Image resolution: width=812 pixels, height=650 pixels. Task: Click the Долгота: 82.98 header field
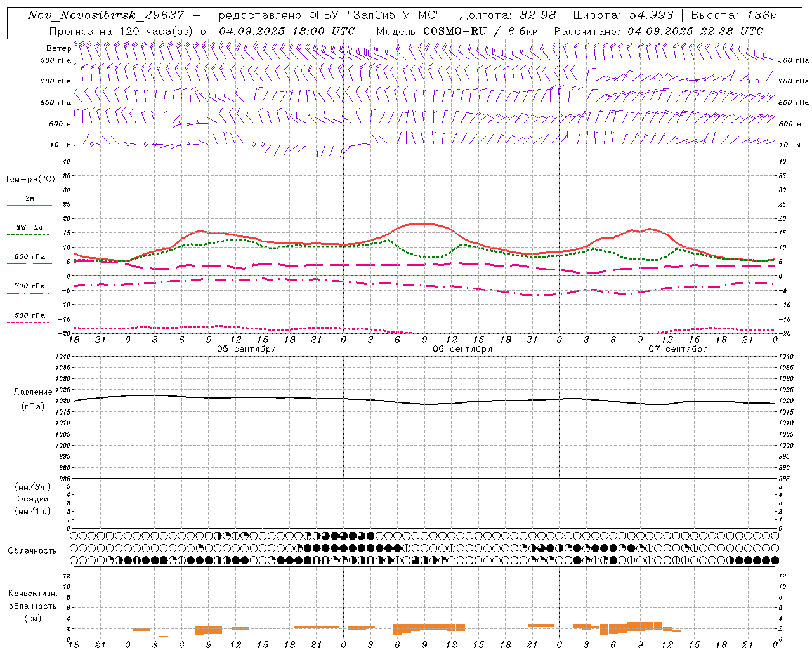pos(507,15)
